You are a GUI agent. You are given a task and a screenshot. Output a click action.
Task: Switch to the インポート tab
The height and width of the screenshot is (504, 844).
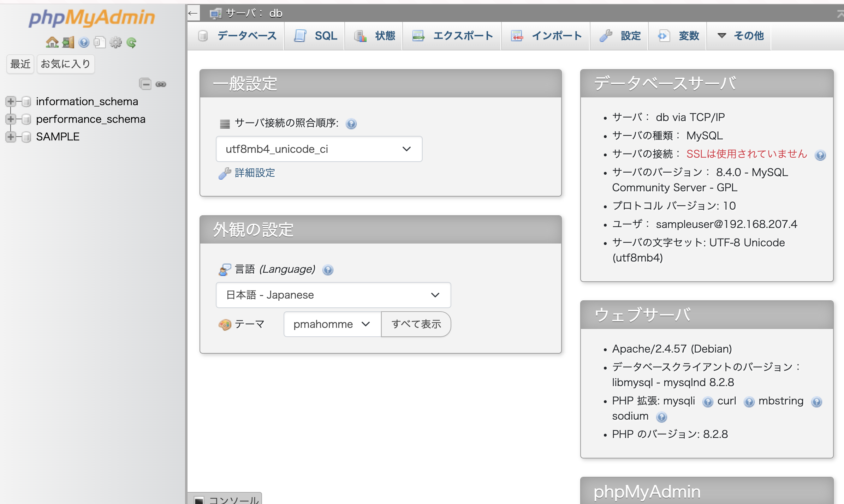546,36
